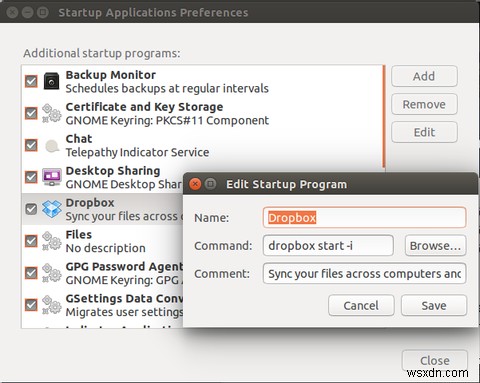
Task: Click the startup programs list scrollbar
Action: point(384,117)
